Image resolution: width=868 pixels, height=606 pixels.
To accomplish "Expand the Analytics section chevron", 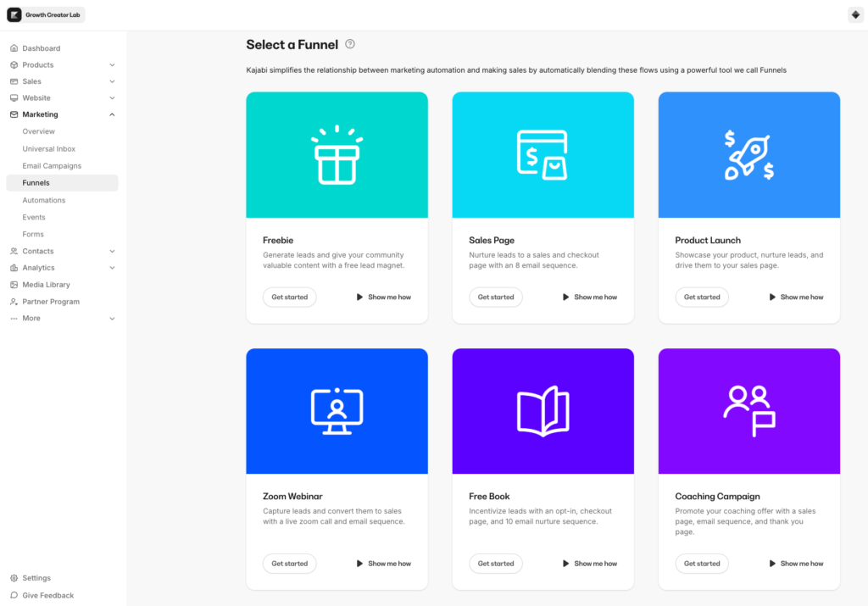I will tap(112, 268).
